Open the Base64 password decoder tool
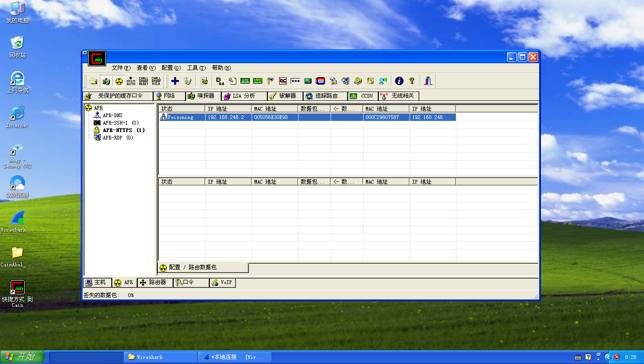The image size is (644, 364). click(x=220, y=81)
